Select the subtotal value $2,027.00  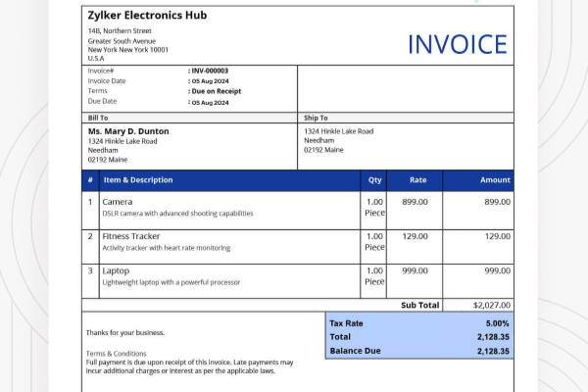pos(492,305)
